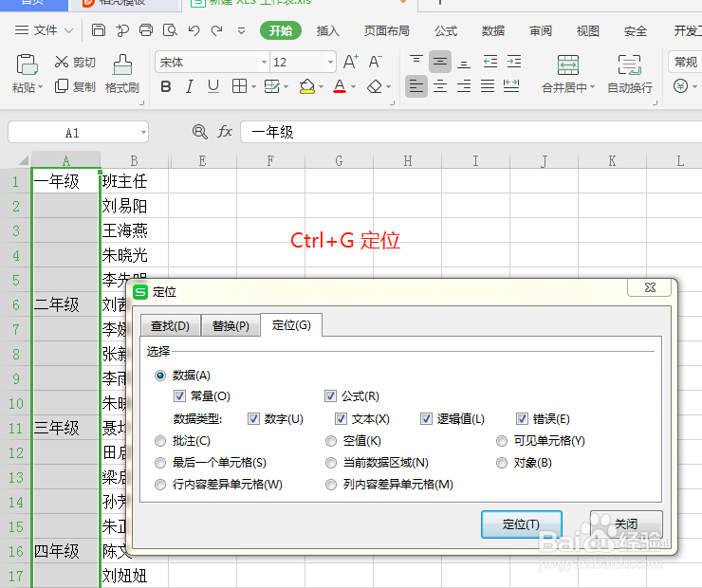Click the fill color bucket swatch
The width and height of the screenshot is (702, 588).
tap(307, 86)
